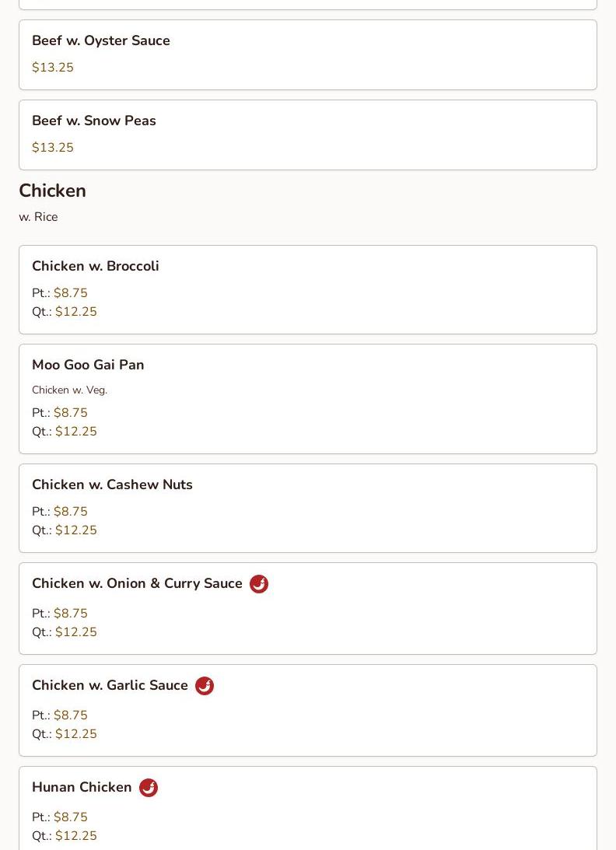
Task: Click the Qt. price under Chicken w. Cashew Nuts
Action: pos(75,530)
